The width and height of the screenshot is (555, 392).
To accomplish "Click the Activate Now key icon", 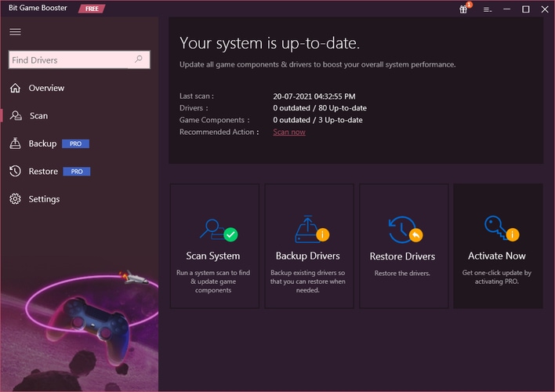I will [x=497, y=229].
